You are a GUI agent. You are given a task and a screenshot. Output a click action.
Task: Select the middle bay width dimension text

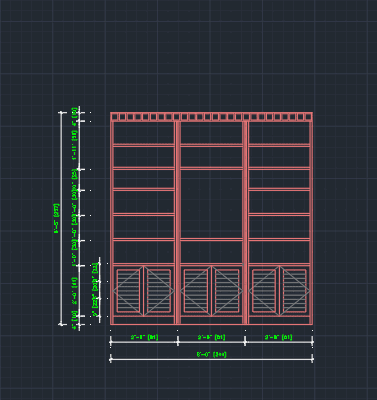[x=211, y=337]
